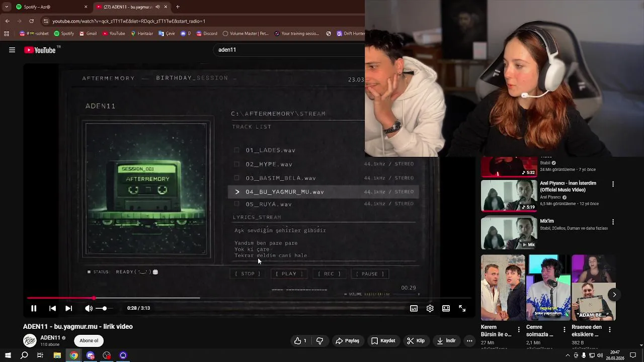Image resolution: width=644 pixels, height=362 pixels.
Task: Open Your training session bookmark
Action: (297, 34)
